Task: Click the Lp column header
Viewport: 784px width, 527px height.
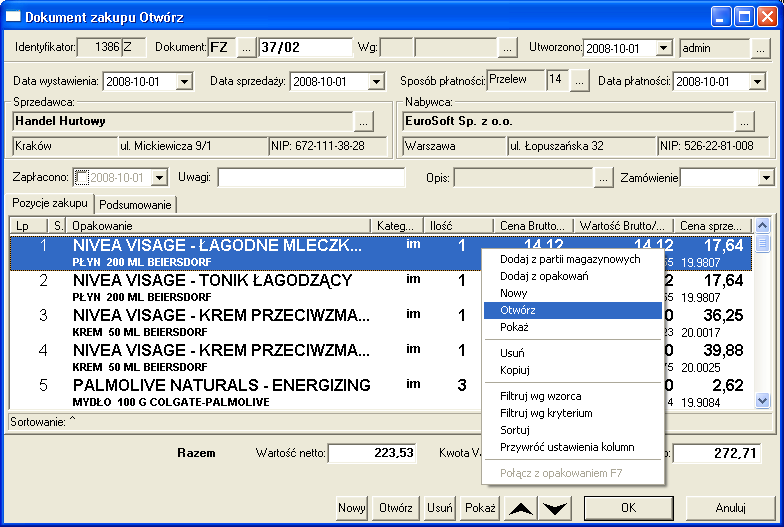Action: point(29,226)
